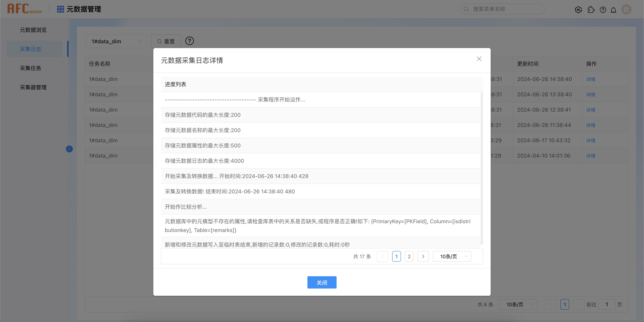Image resolution: width=644 pixels, height=322 pixels.
Task: Open 详情 for the 2024-04-10 row
Action: point(591,156)
